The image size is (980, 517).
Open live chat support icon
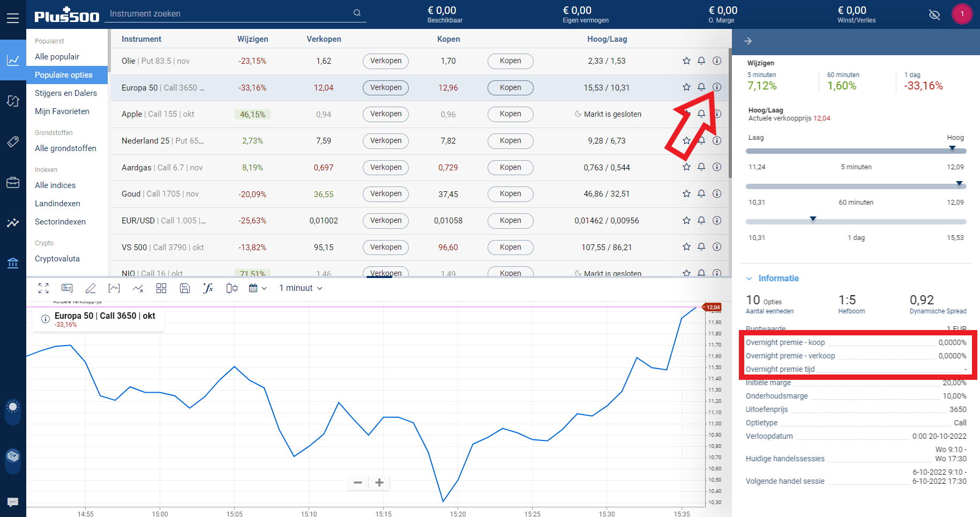coord(13,502)
